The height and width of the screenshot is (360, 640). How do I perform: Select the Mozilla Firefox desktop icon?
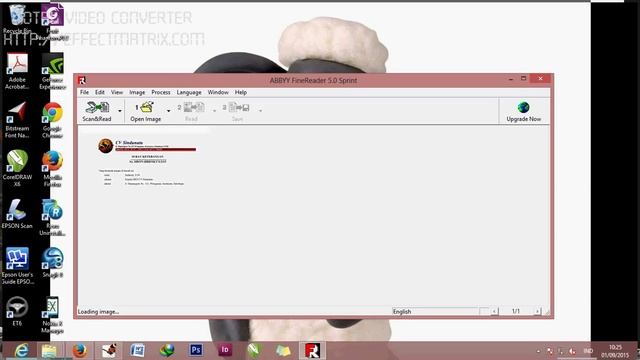point(52,168)
